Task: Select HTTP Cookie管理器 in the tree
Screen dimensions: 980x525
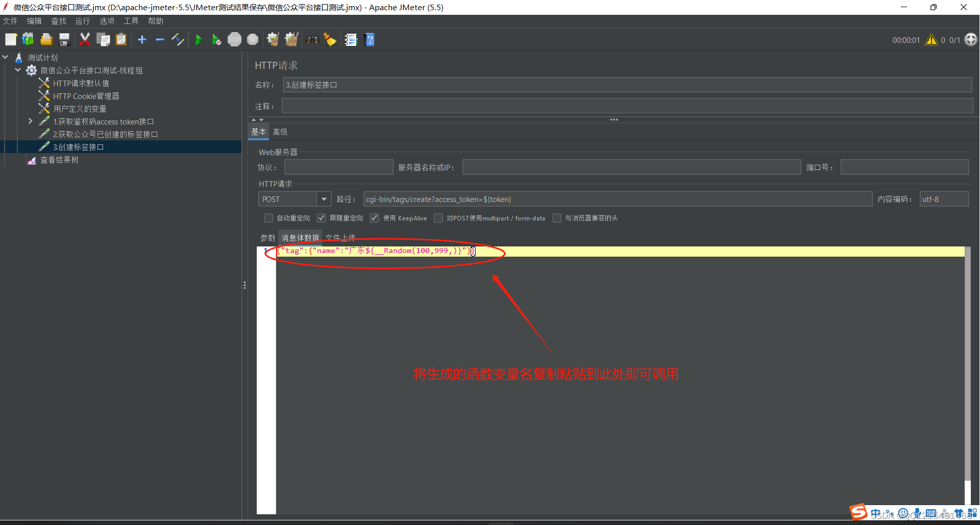Action: click(86, 96)
